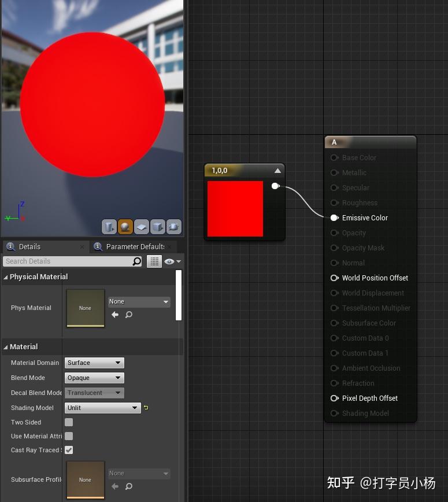Collapse the Physical Material section
The height and width of the screenshot is (502, 448).
5,277
